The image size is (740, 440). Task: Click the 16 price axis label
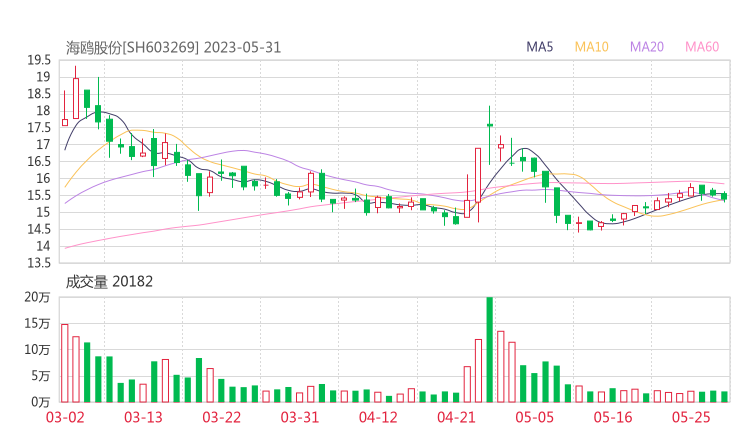[x=43, y=179]
